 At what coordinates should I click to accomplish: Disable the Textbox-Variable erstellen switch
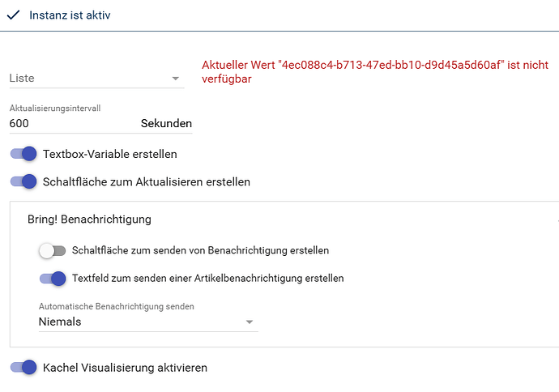click(23, 154)
